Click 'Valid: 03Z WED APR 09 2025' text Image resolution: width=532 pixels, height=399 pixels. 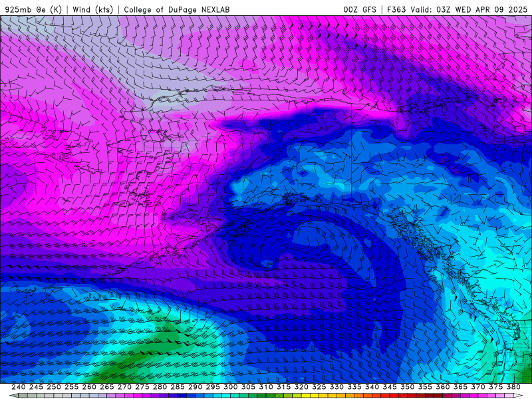point(469,9)
